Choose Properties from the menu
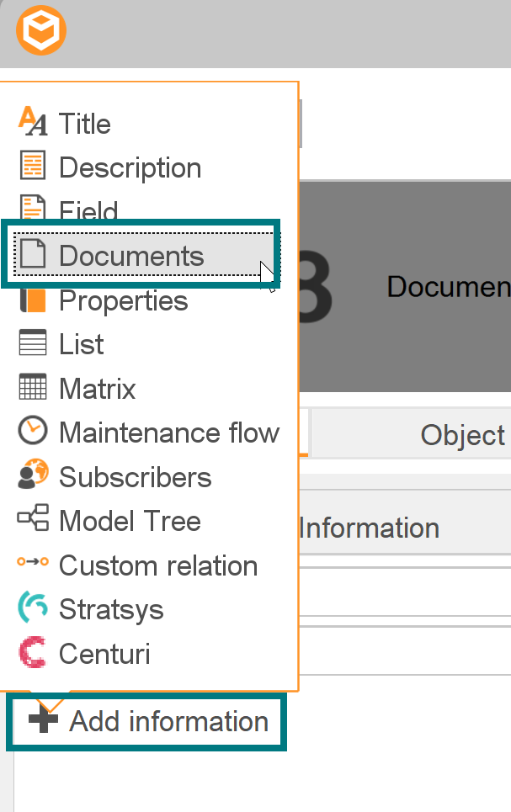The image size is (511, 812). tap(123, 300)
